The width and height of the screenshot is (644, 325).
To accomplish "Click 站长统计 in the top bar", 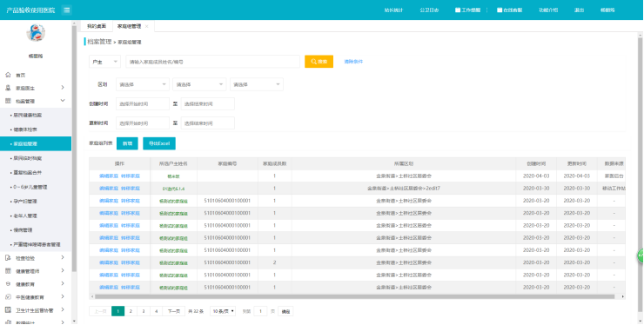I will [393, 10].
